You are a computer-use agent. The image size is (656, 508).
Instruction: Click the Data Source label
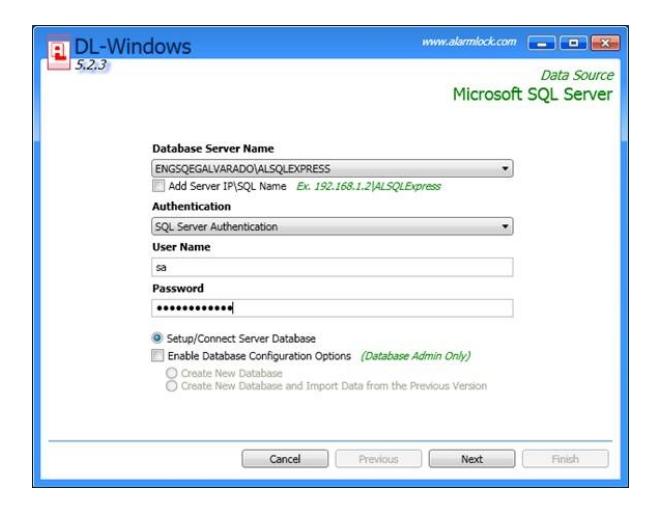(577, 75)
